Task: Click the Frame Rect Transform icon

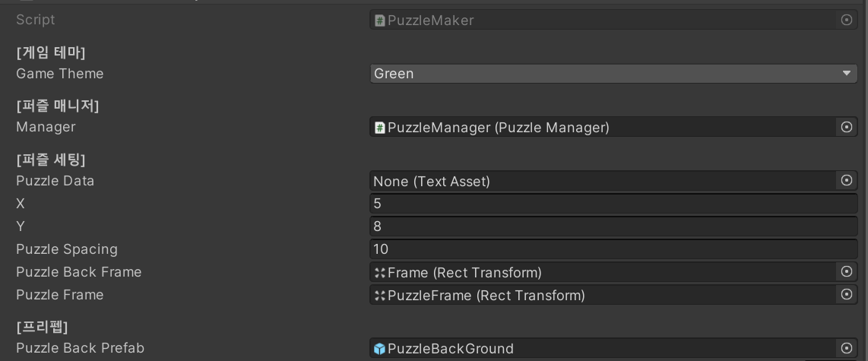Action: click(x=380, y=272)
